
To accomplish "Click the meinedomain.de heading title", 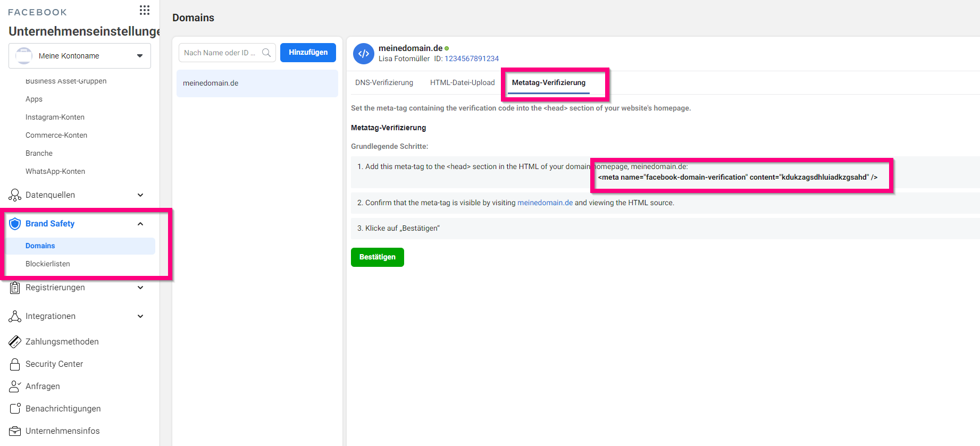I will coord(411,48).
